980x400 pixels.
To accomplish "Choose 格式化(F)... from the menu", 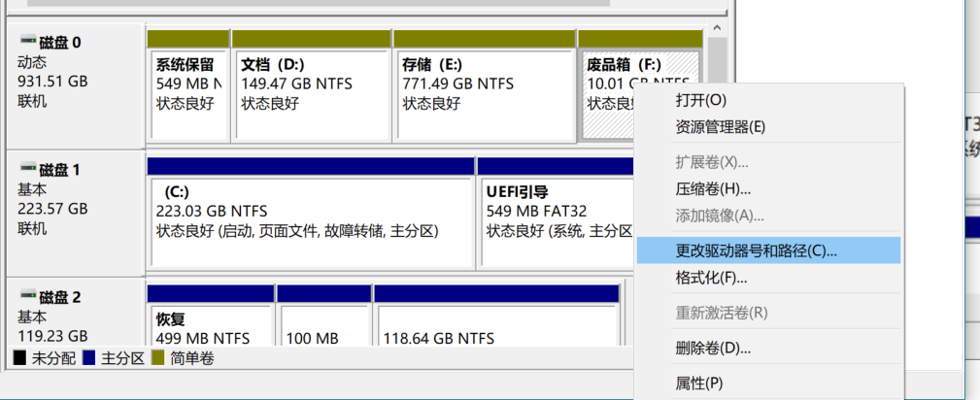I will coord(711,278).
